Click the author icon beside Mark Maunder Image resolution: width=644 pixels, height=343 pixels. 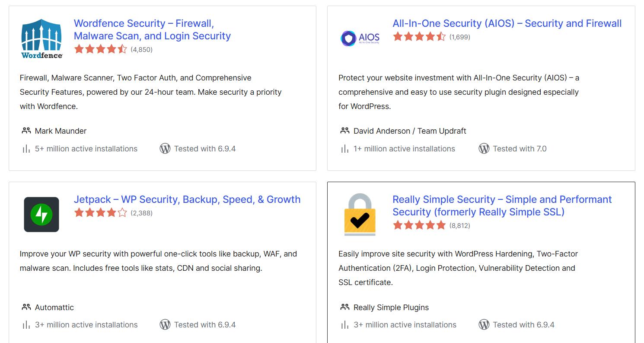(26, 131)
